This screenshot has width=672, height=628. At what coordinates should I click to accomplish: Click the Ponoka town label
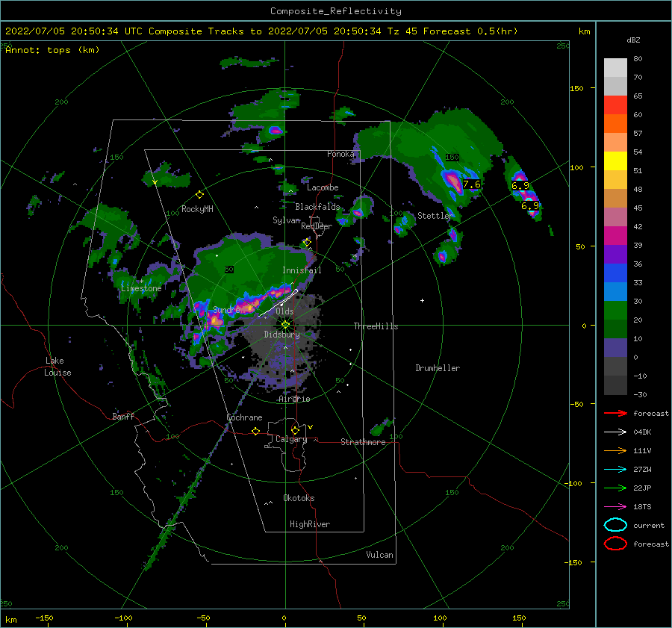point(340,154)
